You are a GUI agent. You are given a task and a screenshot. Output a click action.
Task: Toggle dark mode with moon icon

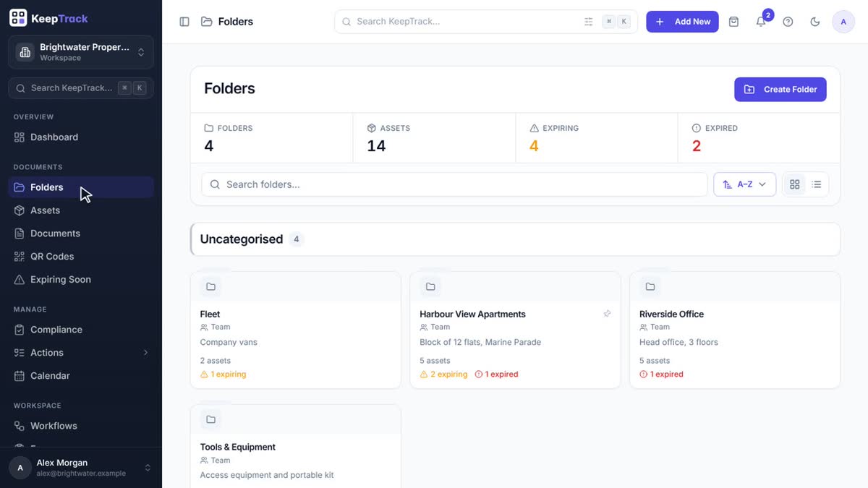tap(815, 22)
